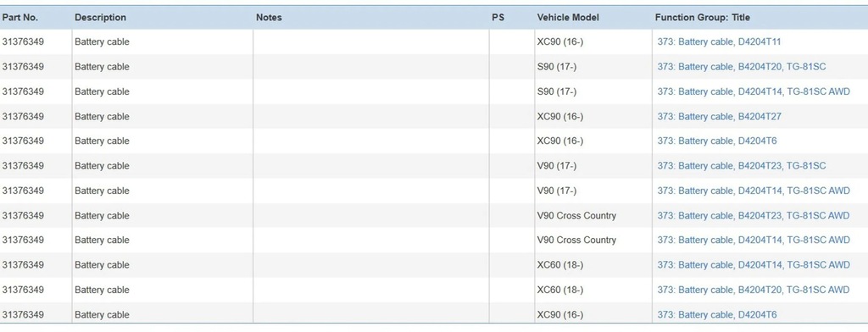The image size is (868, 332).
Task: Sort by the Part No. column header
Action: tap(20, 18)
